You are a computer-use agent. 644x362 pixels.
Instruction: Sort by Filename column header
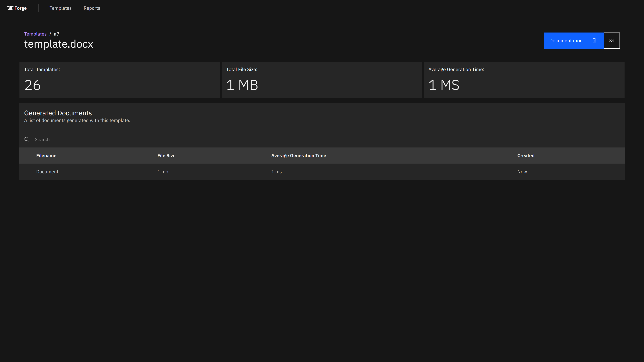tap(46, 156)
